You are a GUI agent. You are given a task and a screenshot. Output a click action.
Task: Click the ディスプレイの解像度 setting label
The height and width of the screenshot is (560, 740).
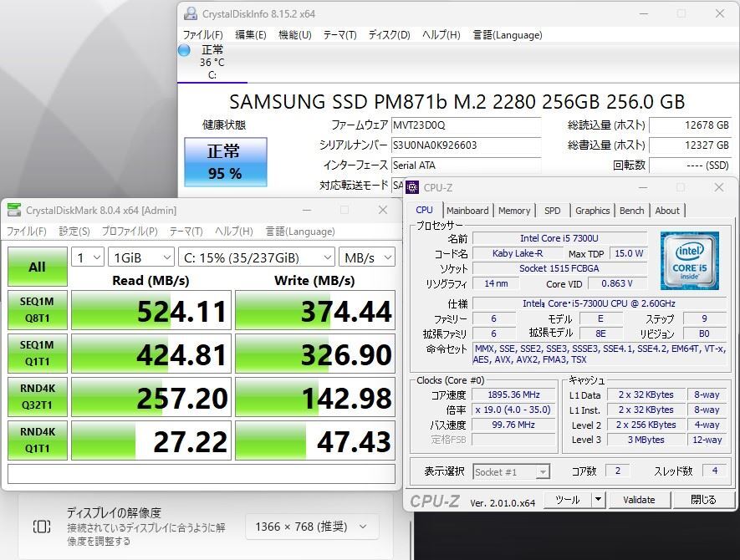[x=114, y=512]
